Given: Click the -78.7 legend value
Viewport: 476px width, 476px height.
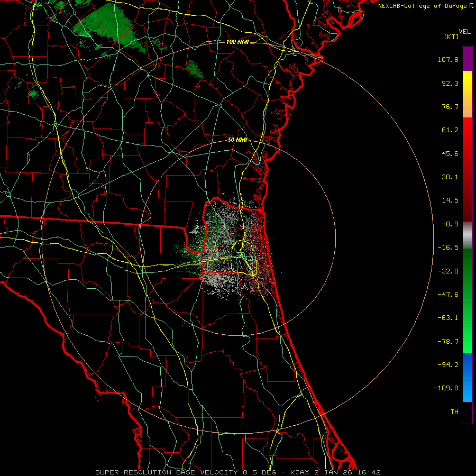Looking at the screenshot, I should (448, 342).
